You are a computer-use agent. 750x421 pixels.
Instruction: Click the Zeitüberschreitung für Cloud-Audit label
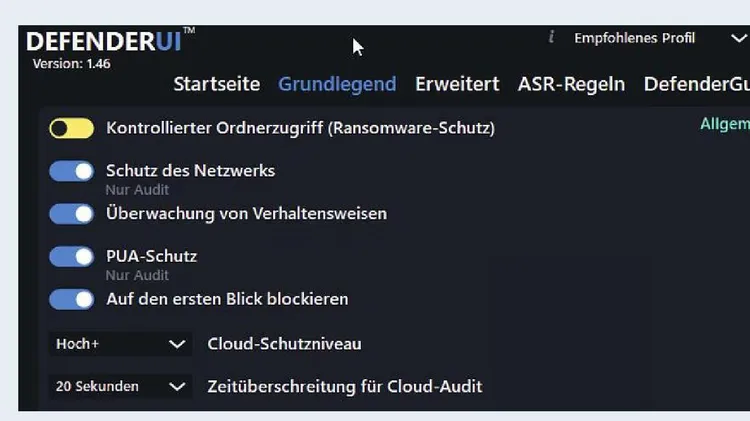344,386
